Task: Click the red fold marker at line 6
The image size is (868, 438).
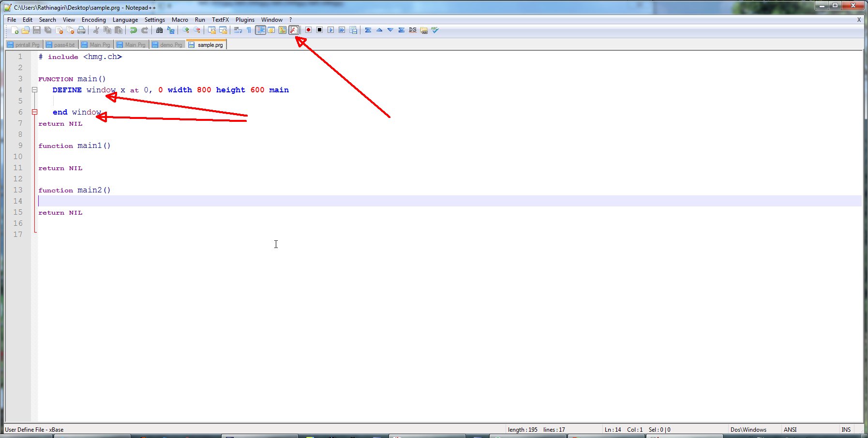Action: click(35, 112)
